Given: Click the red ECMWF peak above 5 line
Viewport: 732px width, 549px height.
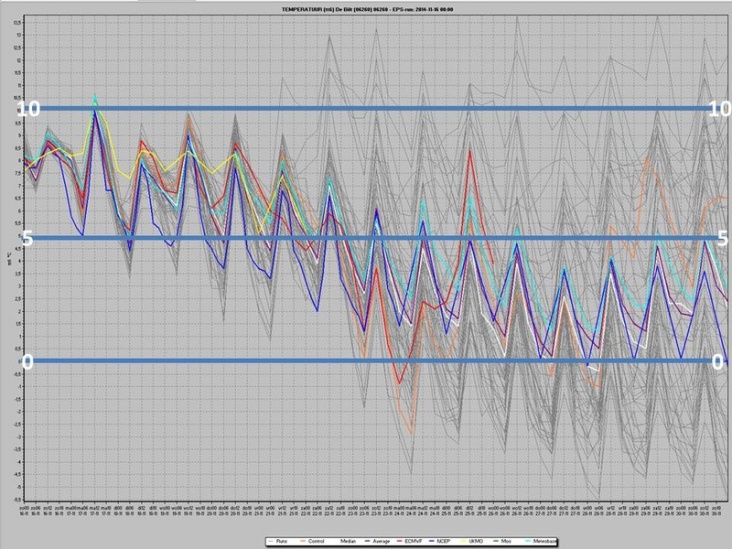Looking at the screenshot, I should coord(470,151).
